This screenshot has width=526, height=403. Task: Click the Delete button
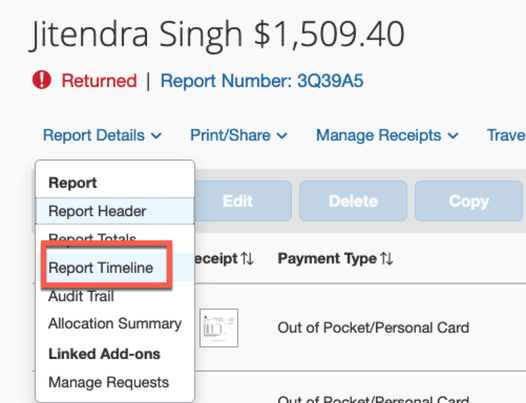coord(353,201)
